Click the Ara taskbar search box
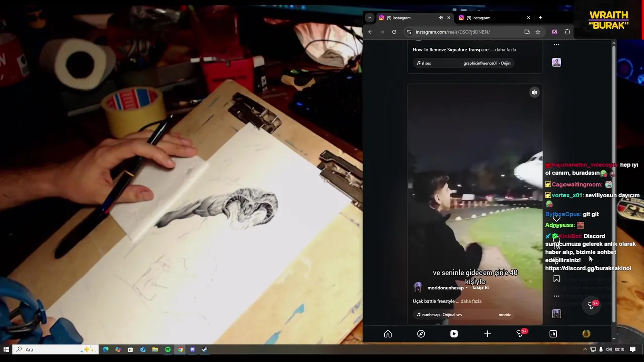This screenshot has height=362, width=644. 54,349
